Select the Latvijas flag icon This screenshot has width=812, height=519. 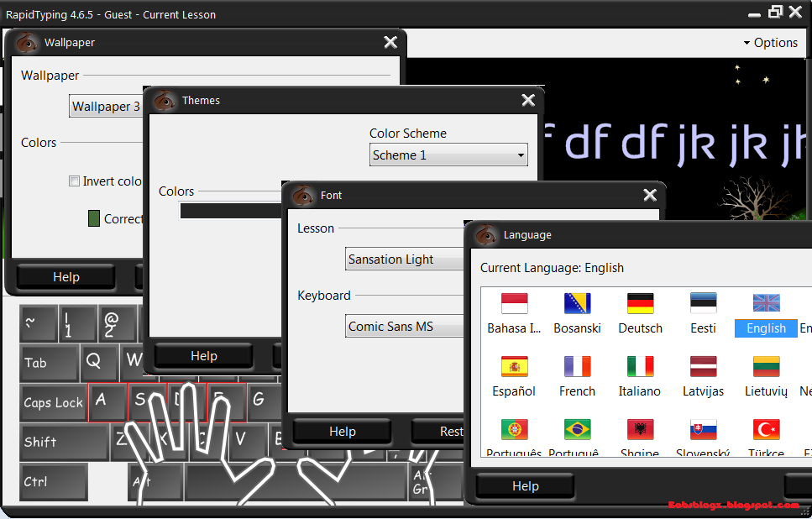pos(703,367)
